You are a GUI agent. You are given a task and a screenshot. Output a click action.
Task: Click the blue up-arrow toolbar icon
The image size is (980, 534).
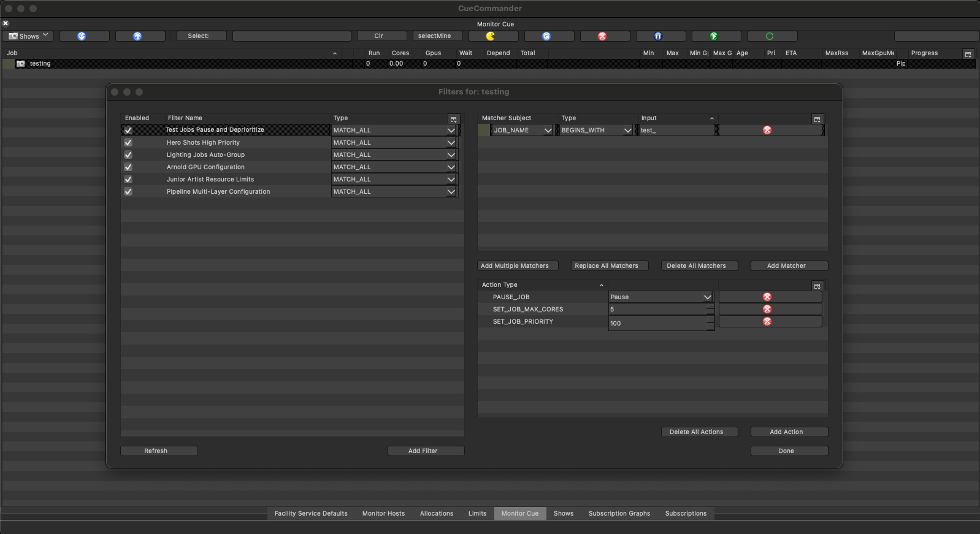pyautogui.click(x=137, y=36)
